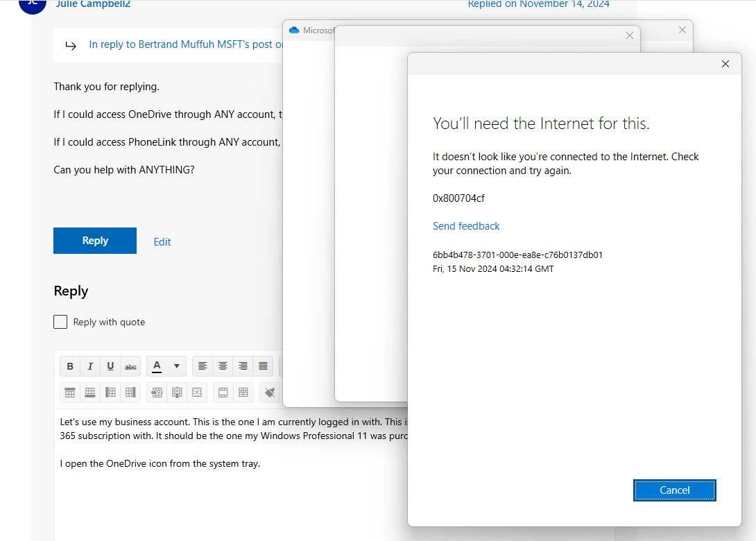This screenshot has width=756, height=541.
Task: Open the font color dropdown arrow
Action: pyautogui.click(x=177, y=366)
